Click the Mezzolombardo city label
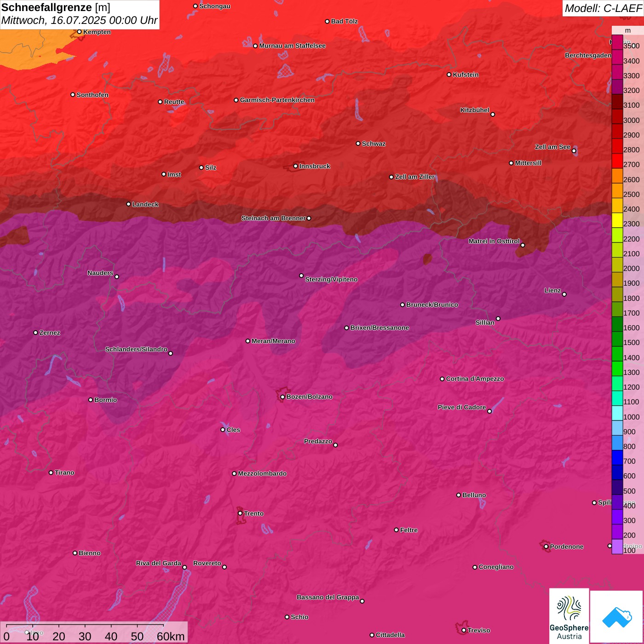 click(x=262, y=473)
